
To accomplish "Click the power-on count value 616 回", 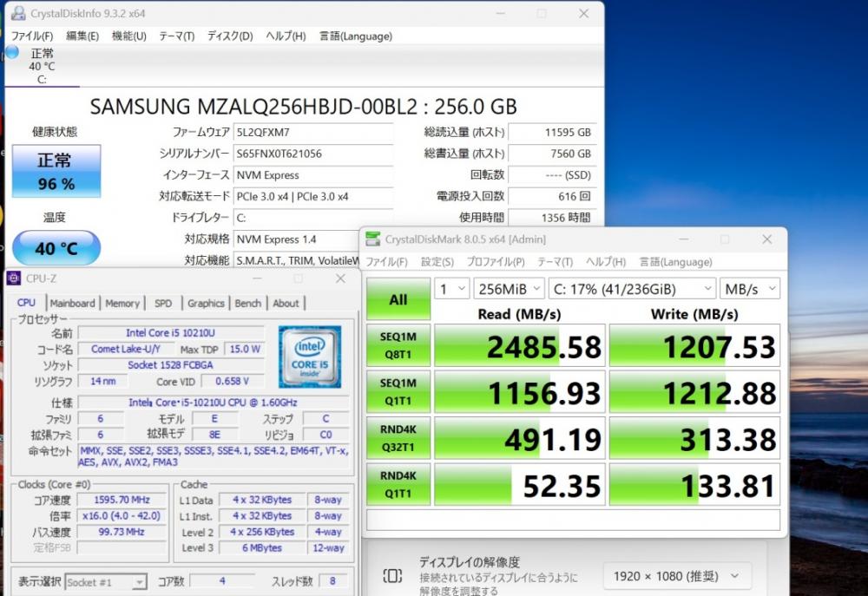I will [552, 196].
